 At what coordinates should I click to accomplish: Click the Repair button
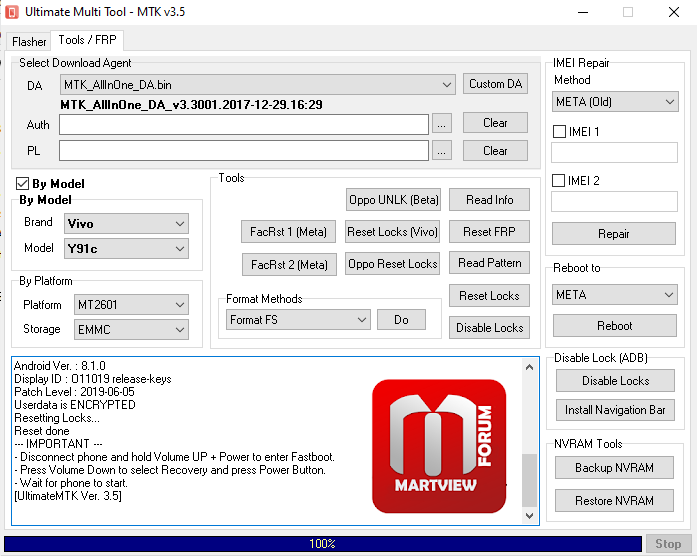point(614,233)
